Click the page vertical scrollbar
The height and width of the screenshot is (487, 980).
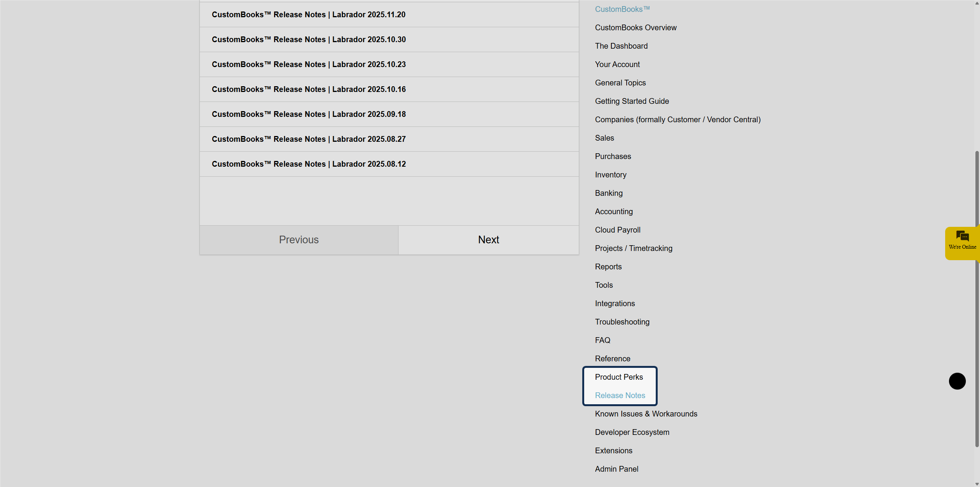[977, 299]
